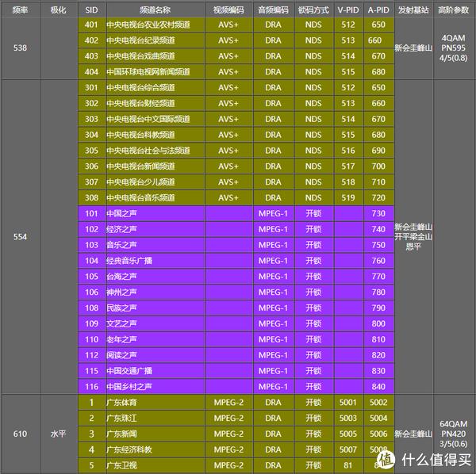Select channel 中央电视台戏曲频道
Image resolution: width=476 pixels, height=474 pixels.
click(141, 56)
